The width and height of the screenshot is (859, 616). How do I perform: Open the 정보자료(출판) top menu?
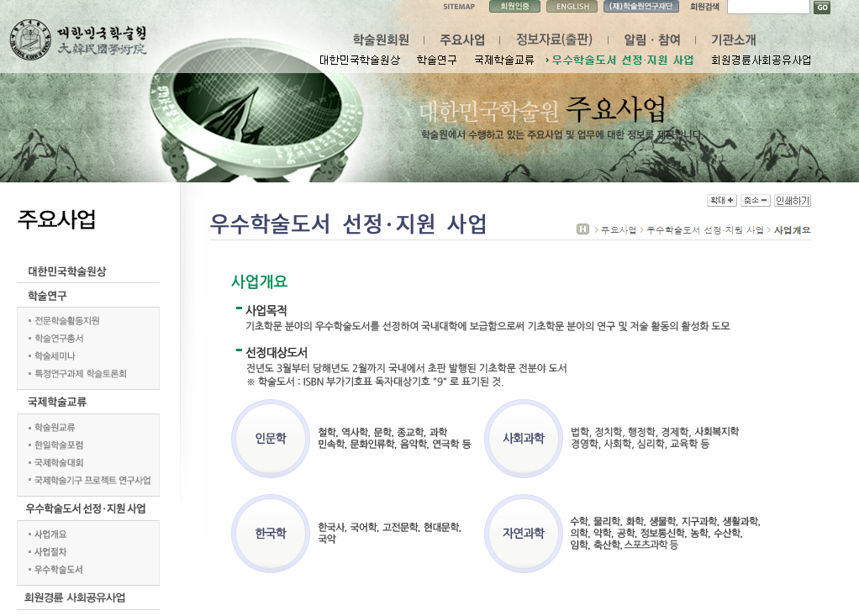(554, 39)
